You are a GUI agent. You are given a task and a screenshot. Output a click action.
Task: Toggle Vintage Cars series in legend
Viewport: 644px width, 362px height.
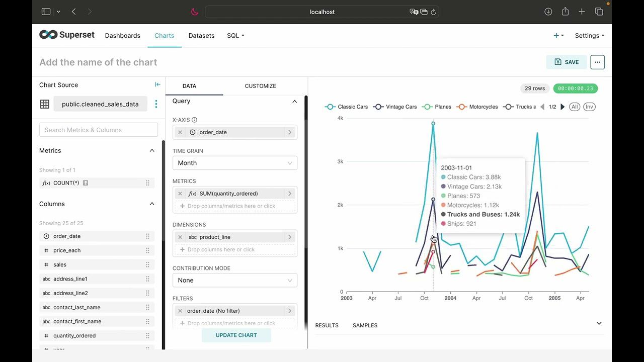click(x=395, y=107)
